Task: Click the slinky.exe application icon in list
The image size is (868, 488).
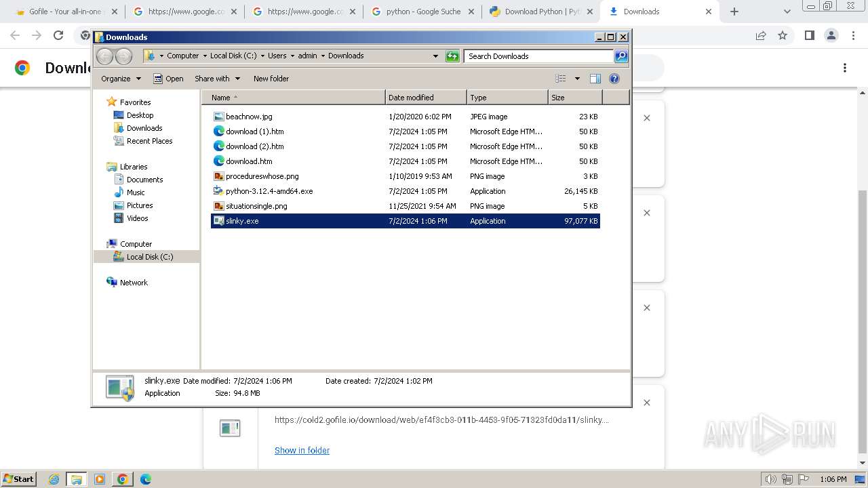Action: [x=218, y=221]
